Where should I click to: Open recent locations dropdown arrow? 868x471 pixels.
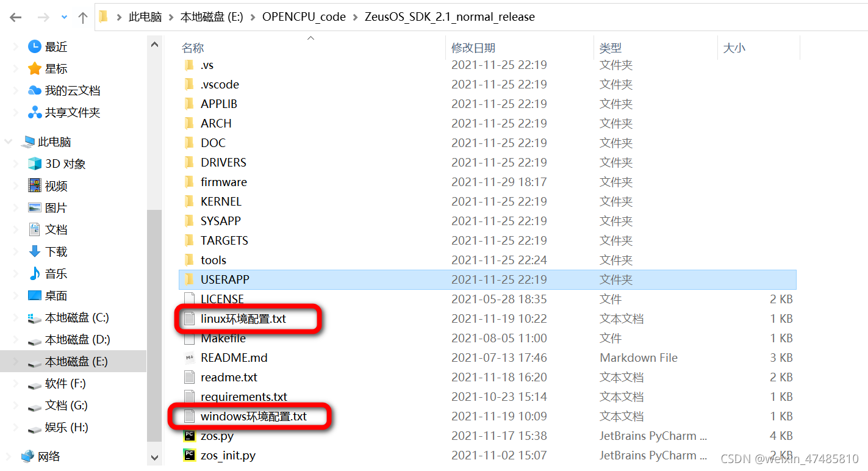coord(65,17)
